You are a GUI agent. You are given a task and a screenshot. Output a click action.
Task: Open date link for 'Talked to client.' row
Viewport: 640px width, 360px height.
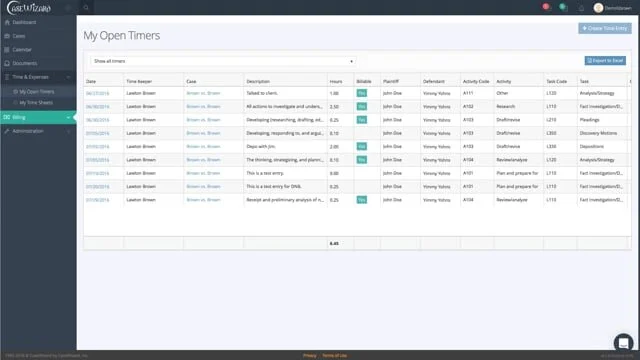click(x=98, y=93)
